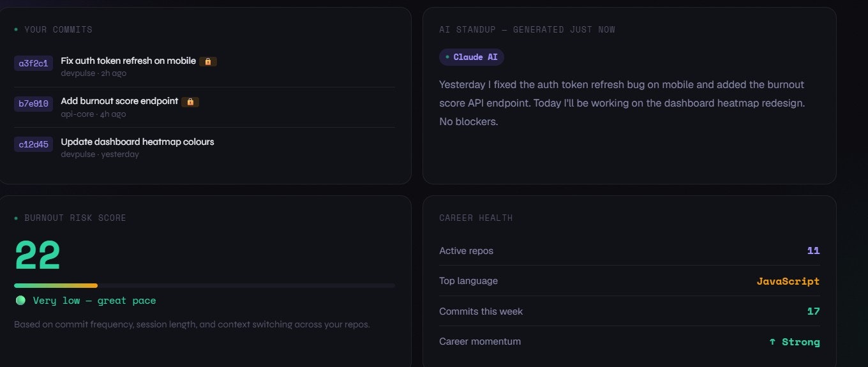Click the JavaScript top language value

(x=788, y=281)
